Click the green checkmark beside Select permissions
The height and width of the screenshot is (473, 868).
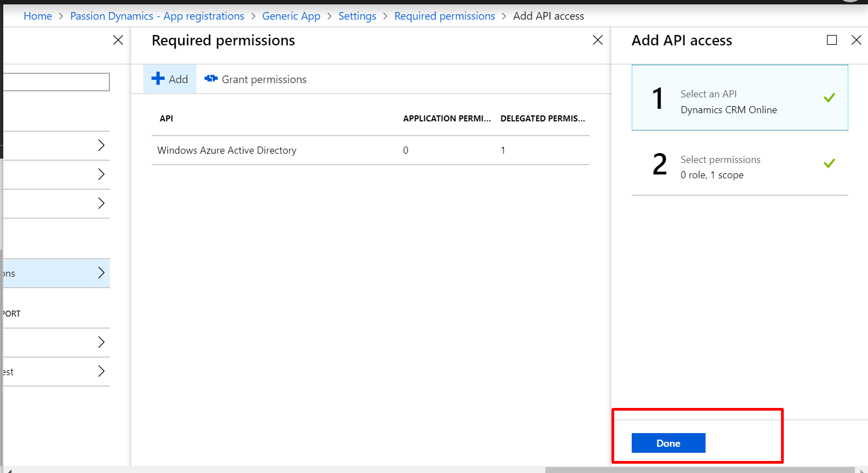point(829,163)
